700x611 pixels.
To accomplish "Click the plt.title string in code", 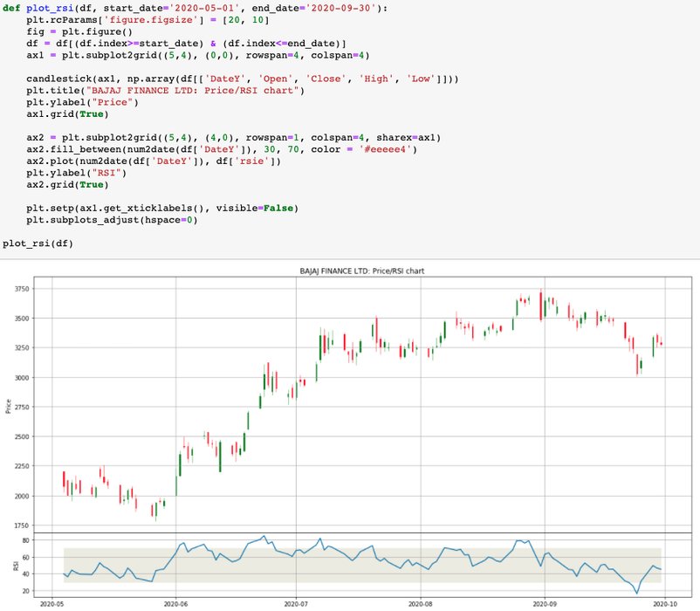I will point(202,90).
